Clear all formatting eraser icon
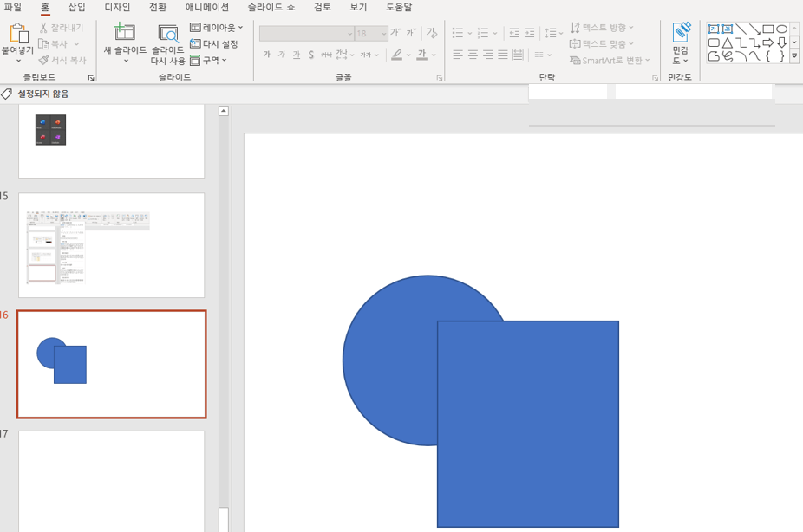The height and width of the screenshot is (532, 803). click(x=432, y=33)
